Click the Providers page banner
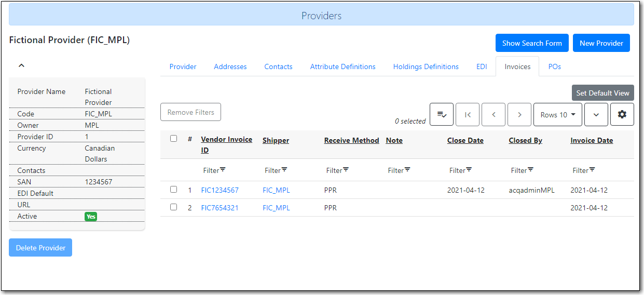The image size is (644, 295). coord(321,15)
